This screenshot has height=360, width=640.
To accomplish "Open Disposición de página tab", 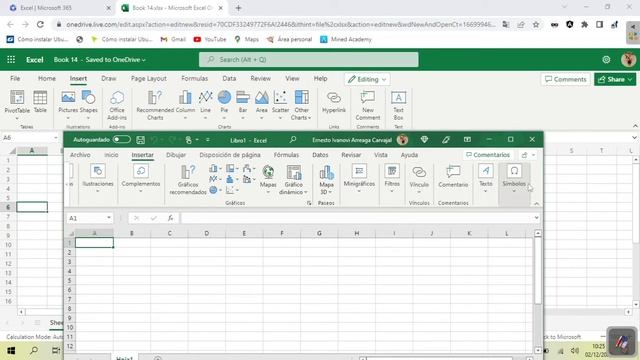I will coord(230,155).
